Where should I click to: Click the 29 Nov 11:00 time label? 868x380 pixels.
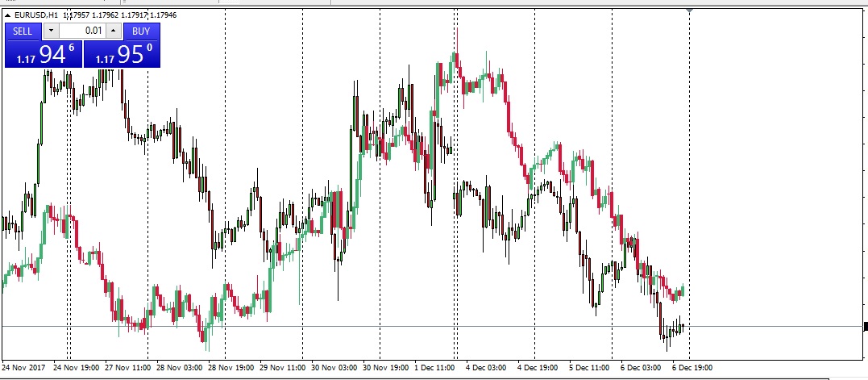click(282, 368)
